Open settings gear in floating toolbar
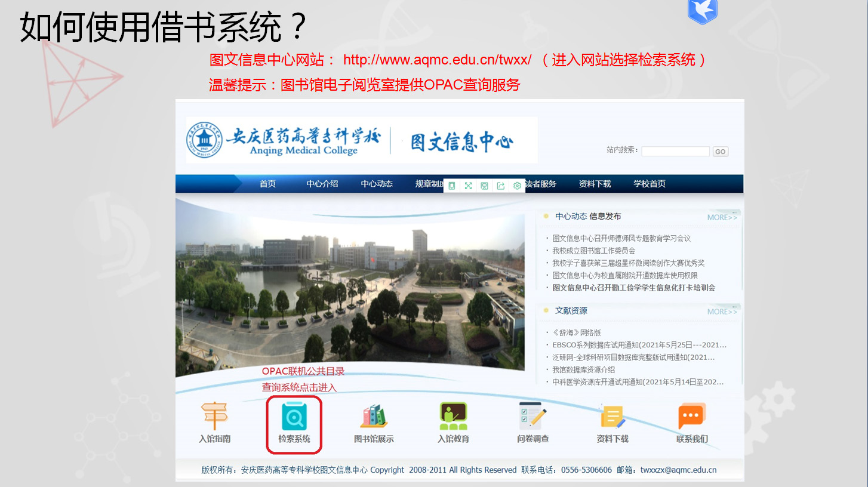868x487 pixels. pyautogui.click(x=517, y=186)
